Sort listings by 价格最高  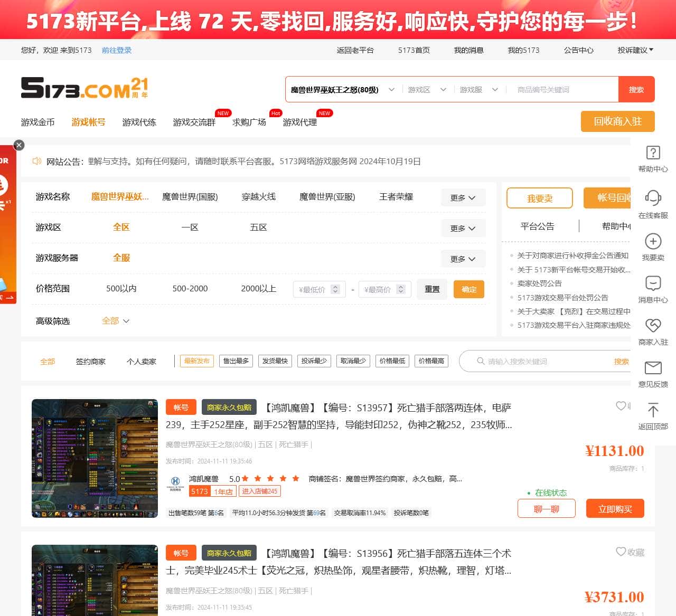(431, 361)
